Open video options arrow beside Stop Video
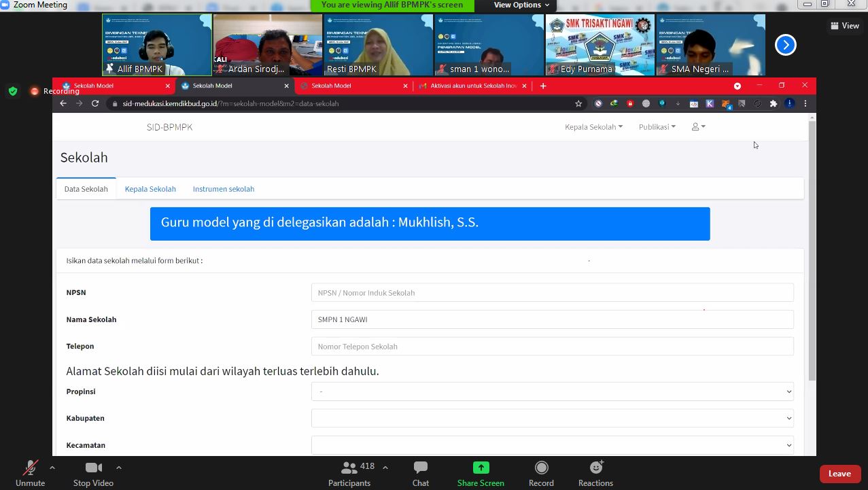 point(119,468)
